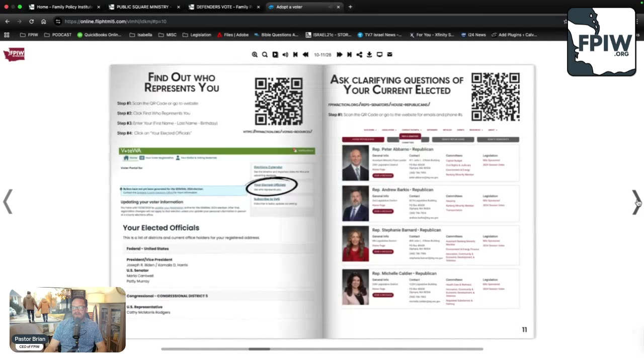Open the MISC bookmarks folder
This screenshot has width=644, height=362.
[x=168, y=35]
